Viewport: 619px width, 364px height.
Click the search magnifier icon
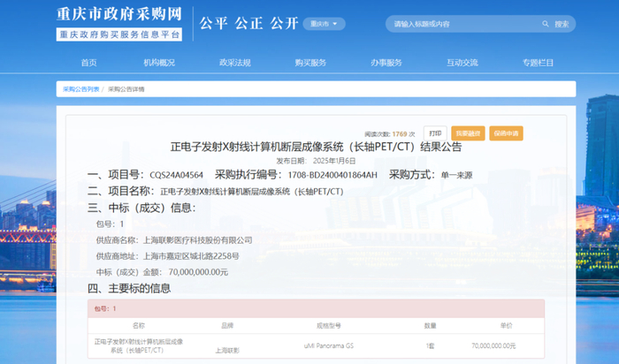[x=546, y=24]
